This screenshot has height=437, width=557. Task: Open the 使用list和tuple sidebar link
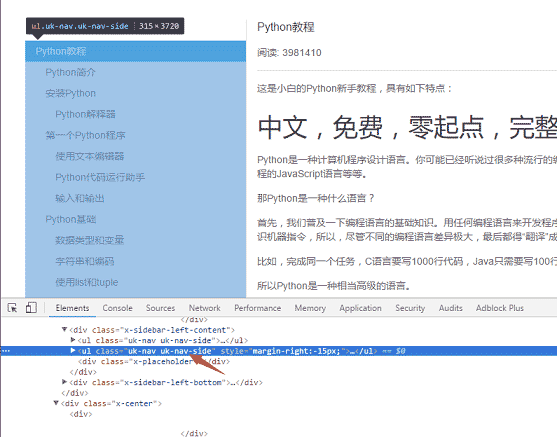coord(87,282)
